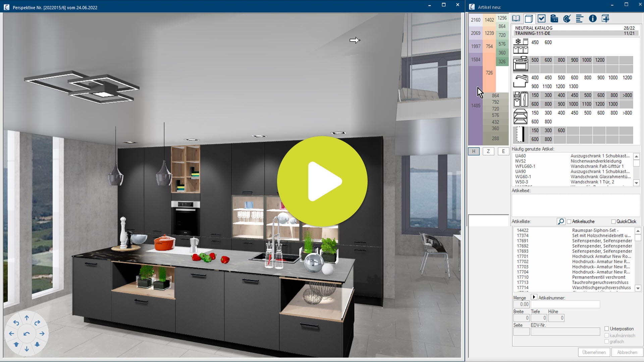Viewport: 644px width, 362px height.
Task: Open the text lines icon in the toolbar
Action: coord(580,18)
